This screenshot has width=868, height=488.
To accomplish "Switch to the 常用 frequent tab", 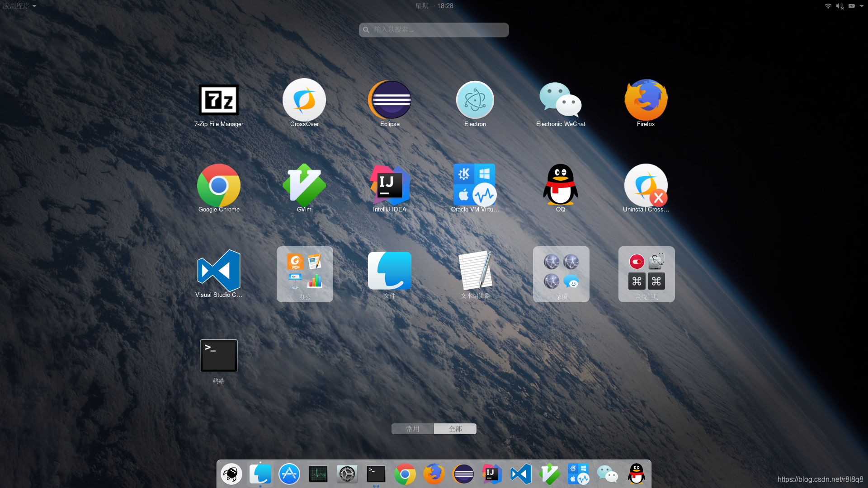I will 412,429.
